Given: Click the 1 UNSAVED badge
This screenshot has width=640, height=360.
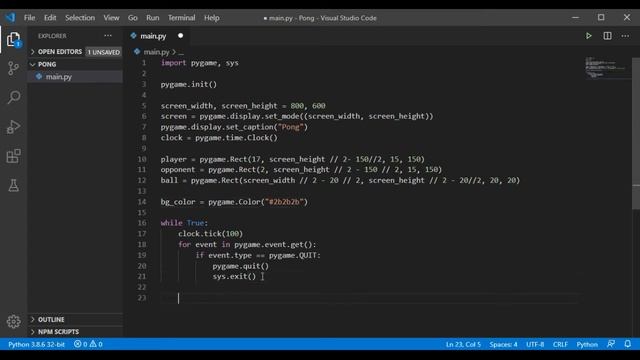Looking at the screenshot, I should coord(104,52).
